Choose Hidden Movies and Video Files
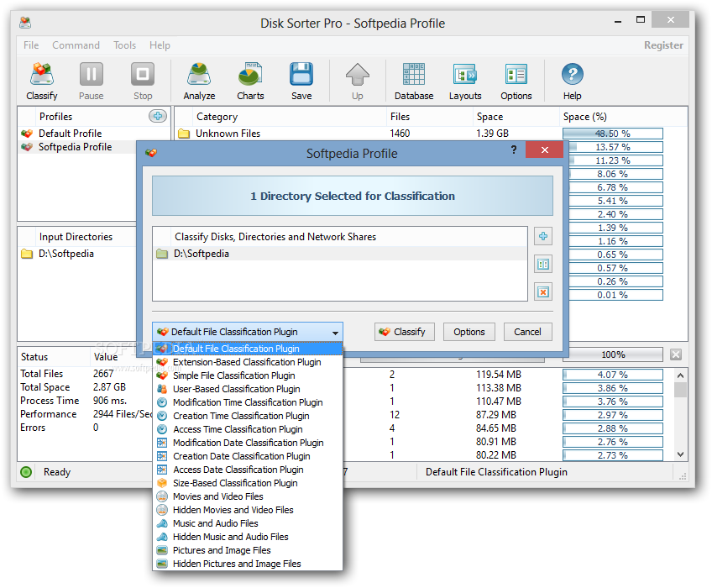 pos(248,510)
